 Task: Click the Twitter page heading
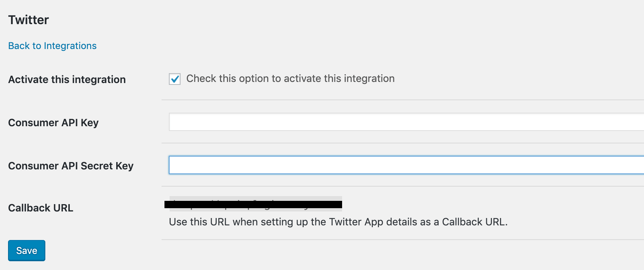[x=29, y=19]
